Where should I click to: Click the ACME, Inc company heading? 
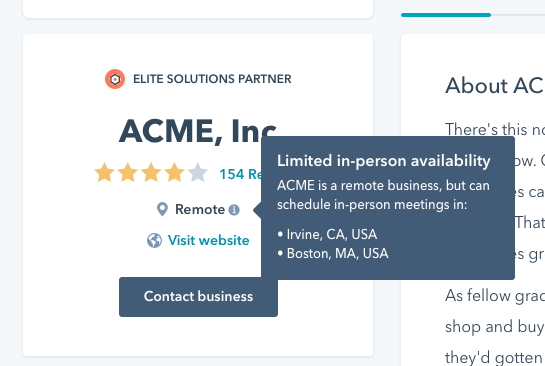[x=197, y=131]
